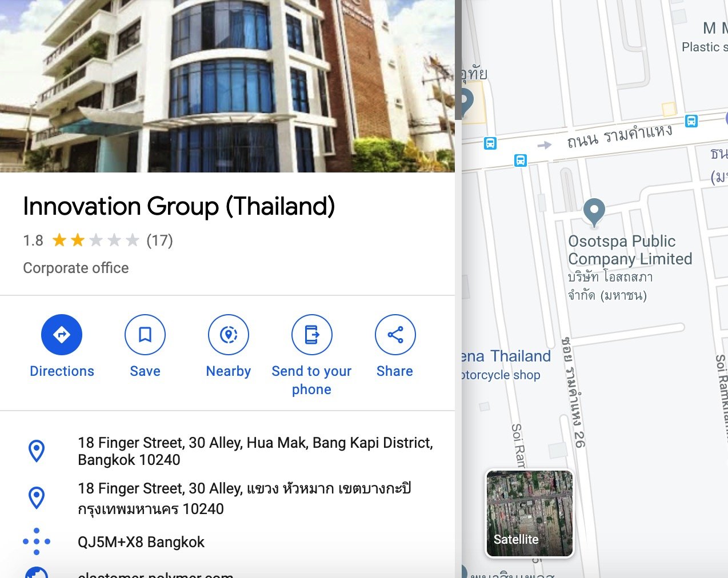Click the Send to your phone icon
This screenshot has height=578, width=728.
312,335
